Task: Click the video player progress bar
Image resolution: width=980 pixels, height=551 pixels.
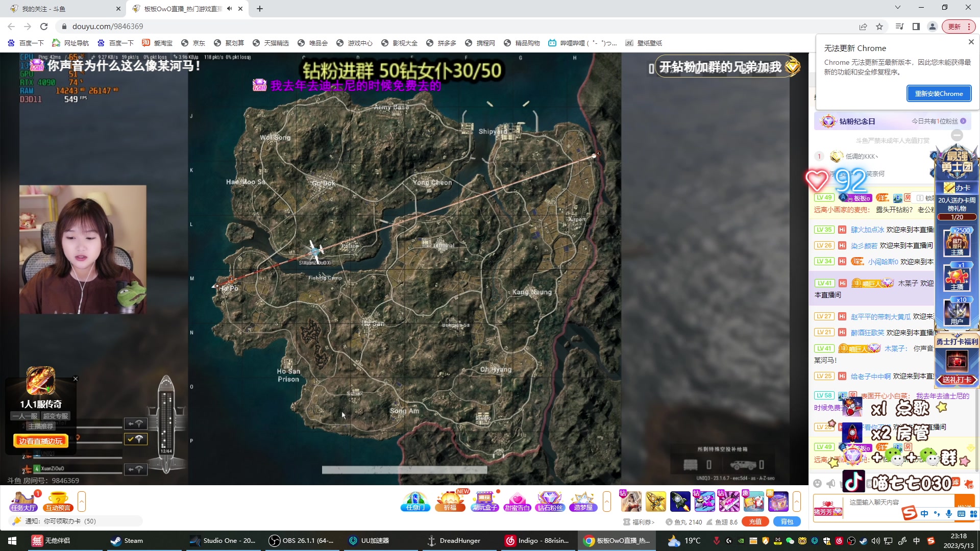Action: click(404, 470)
